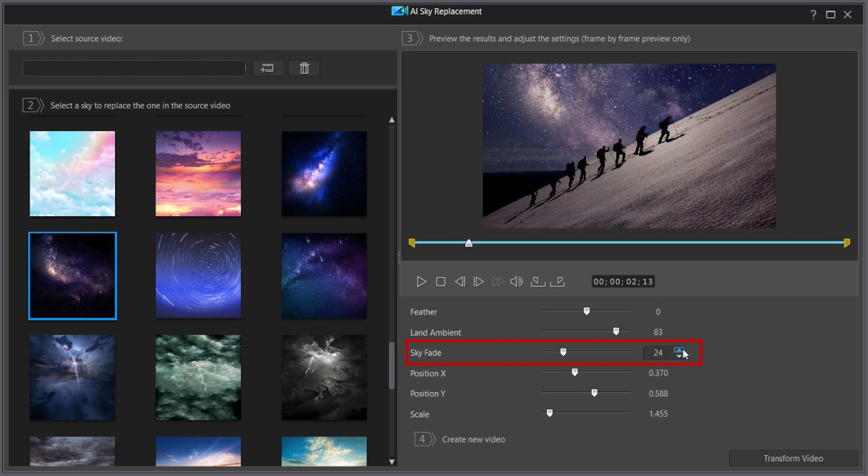Click the Transform Video button
This screenshot has height=476, width=868.
tap(793, 458)
